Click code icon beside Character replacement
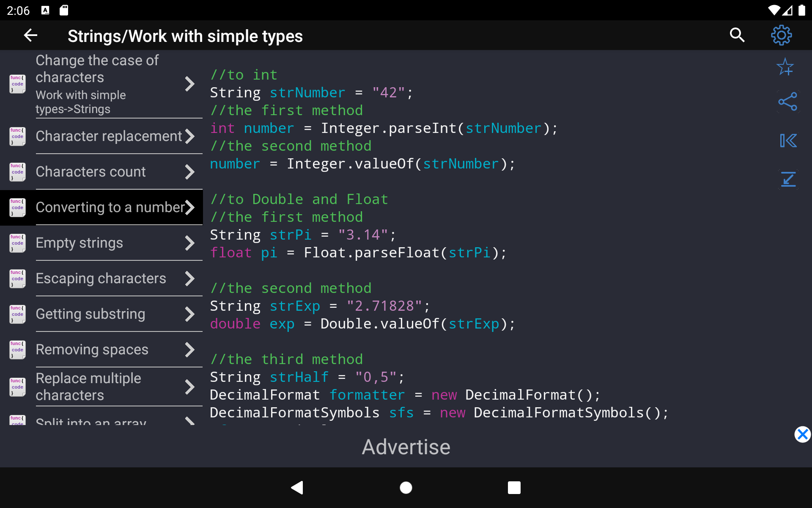Viewport: 812px width, 508px height. 17,136
